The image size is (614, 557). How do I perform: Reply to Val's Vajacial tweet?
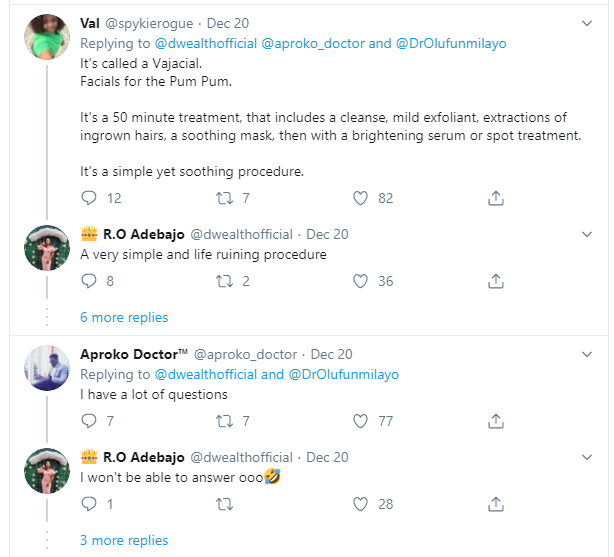[x=89, y=198]
